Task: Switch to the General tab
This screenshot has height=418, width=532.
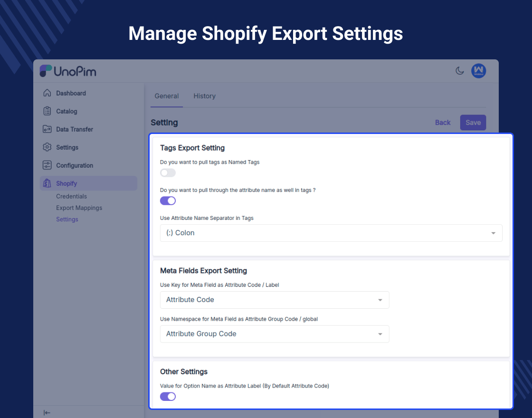Action: click(x=167, y=96)
